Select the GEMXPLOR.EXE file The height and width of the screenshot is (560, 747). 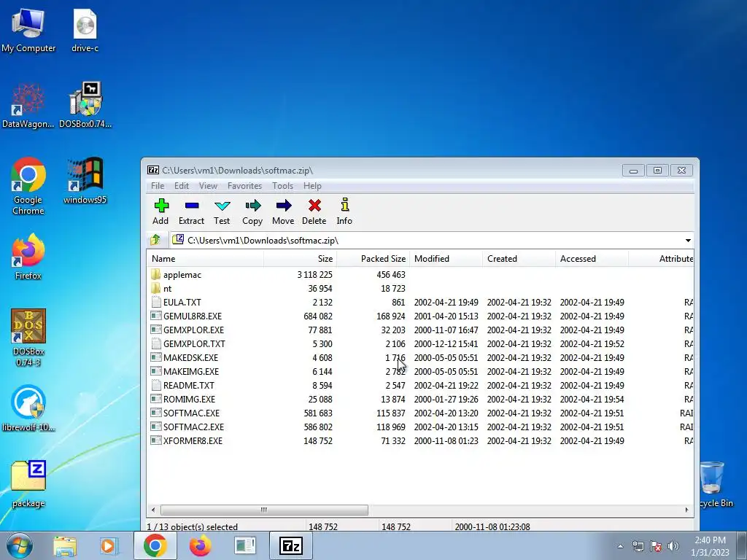pos(193,330)
